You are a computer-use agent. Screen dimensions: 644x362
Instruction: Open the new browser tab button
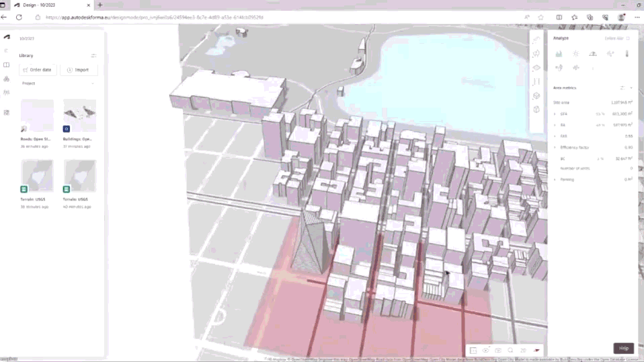pyautogui.click(x=100, y=5)
